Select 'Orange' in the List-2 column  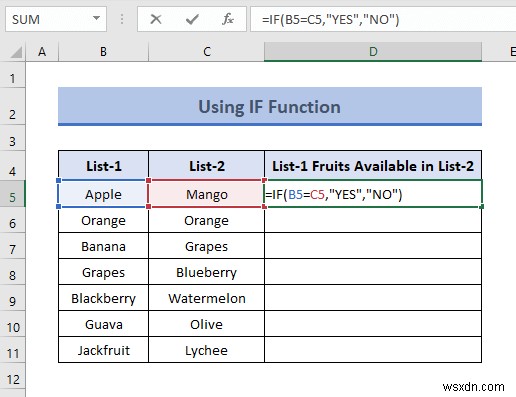pyautogui.click(x=207, y=220)
